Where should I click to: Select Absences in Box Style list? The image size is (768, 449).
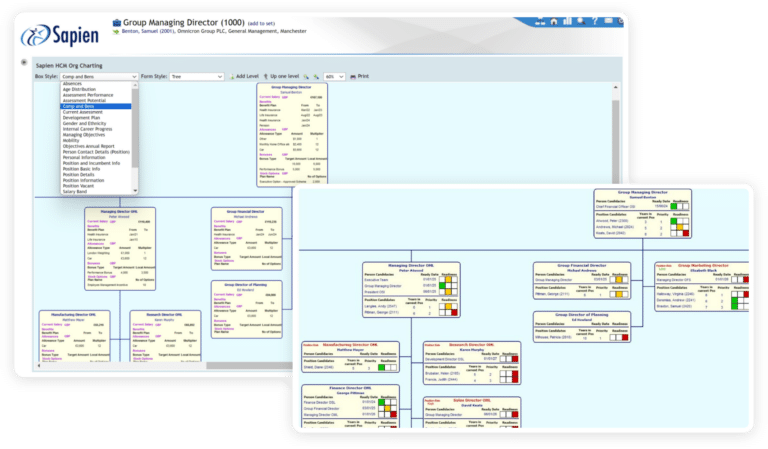[96, 84]
